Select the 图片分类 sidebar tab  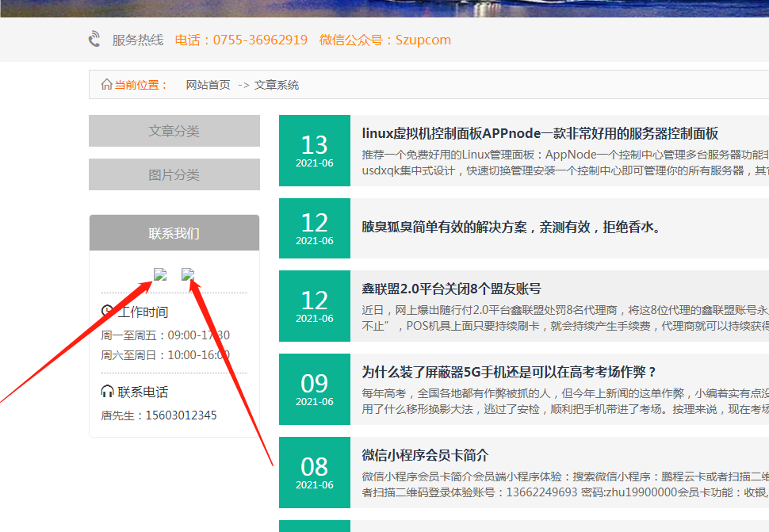[x=174, y=174]
